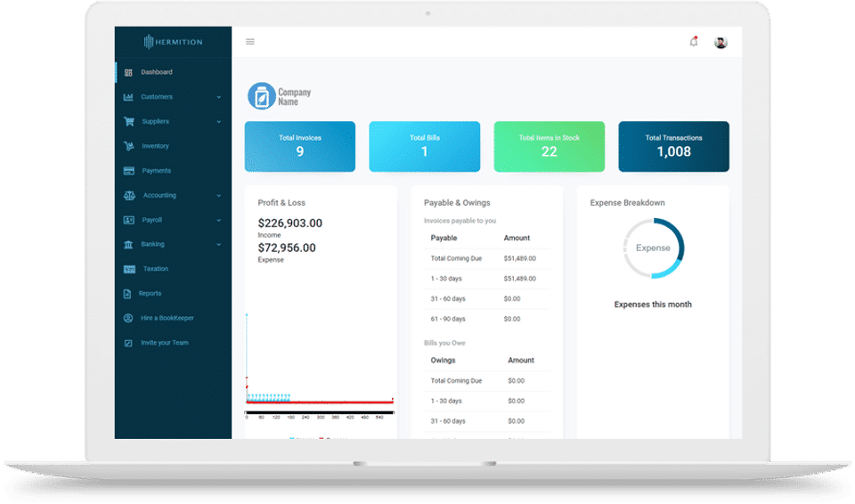Expand the Payroll submenu chevron

click(x=219, y=220)
